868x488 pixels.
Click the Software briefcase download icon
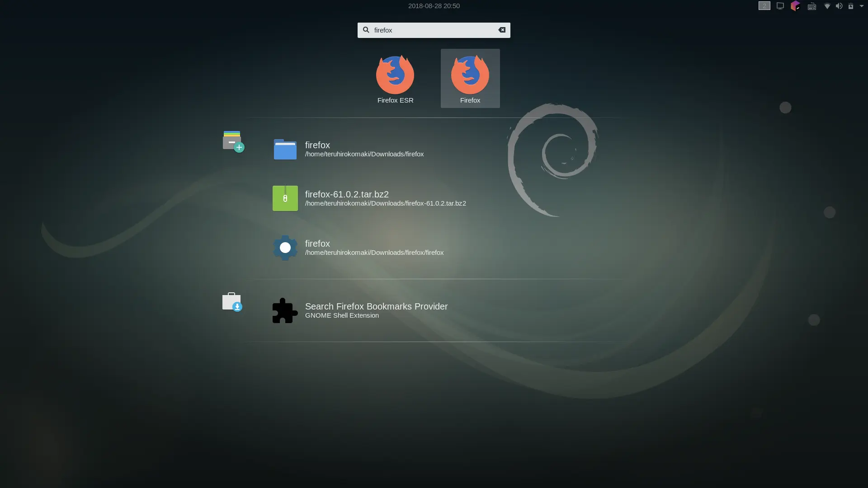[231, 302]
